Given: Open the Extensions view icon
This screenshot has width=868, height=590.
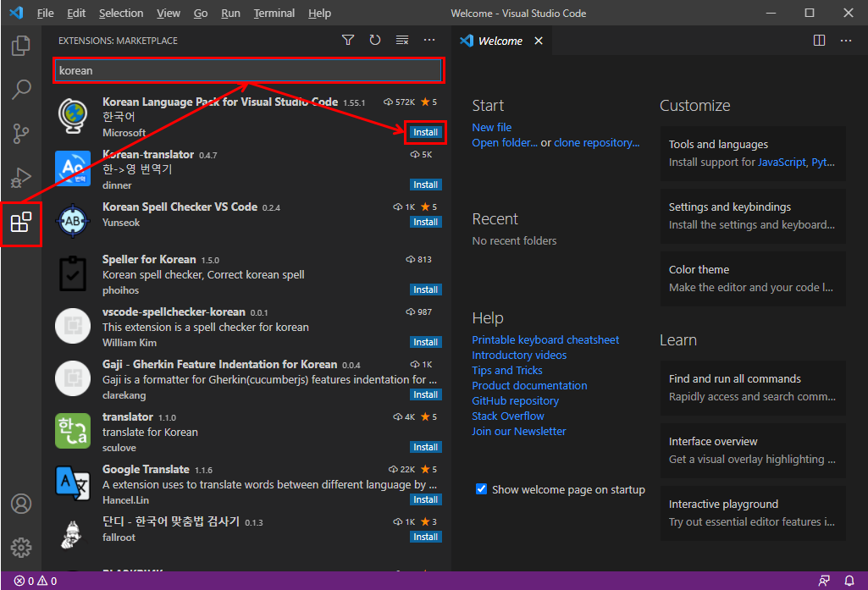Looking at the screenshot, I should click(21, 223).
